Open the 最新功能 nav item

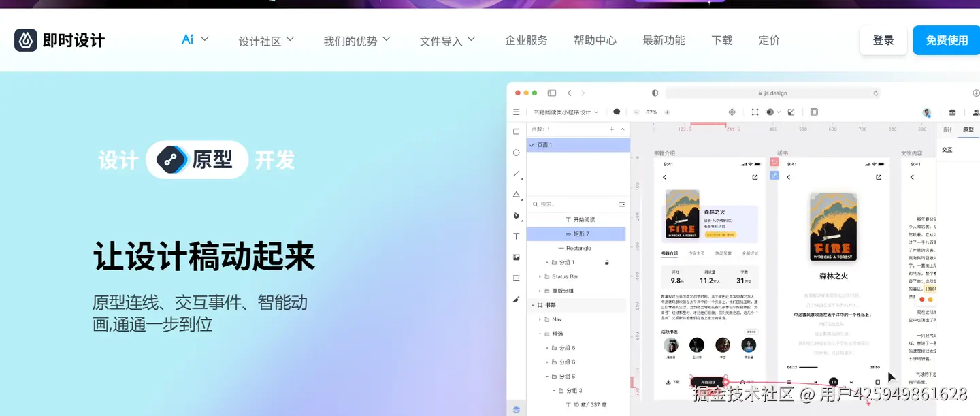[x=664, y=40]
